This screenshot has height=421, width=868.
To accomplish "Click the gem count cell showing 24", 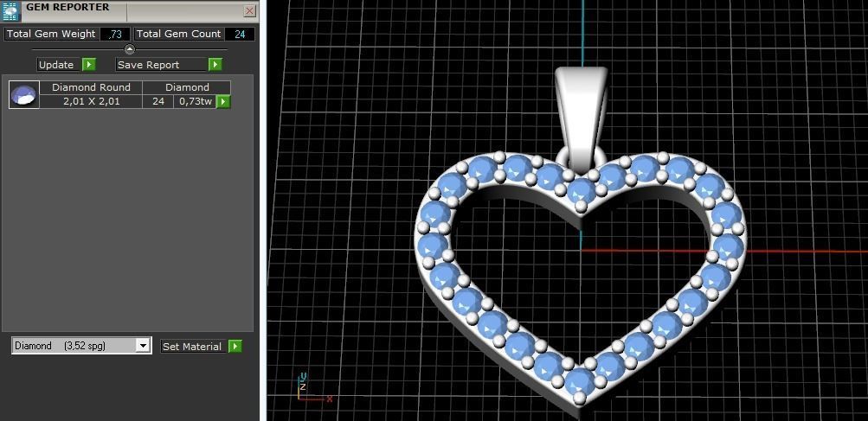I will click(x=158, y=102).
